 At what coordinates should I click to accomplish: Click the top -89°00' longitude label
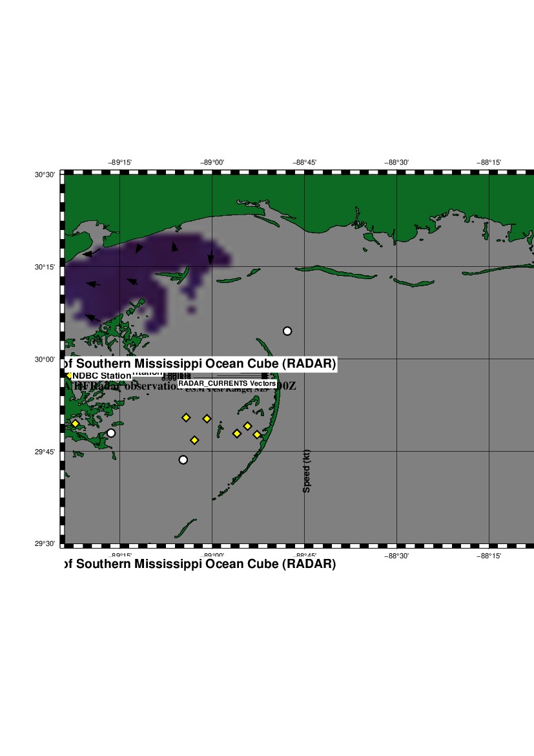[x=212, y=163]
